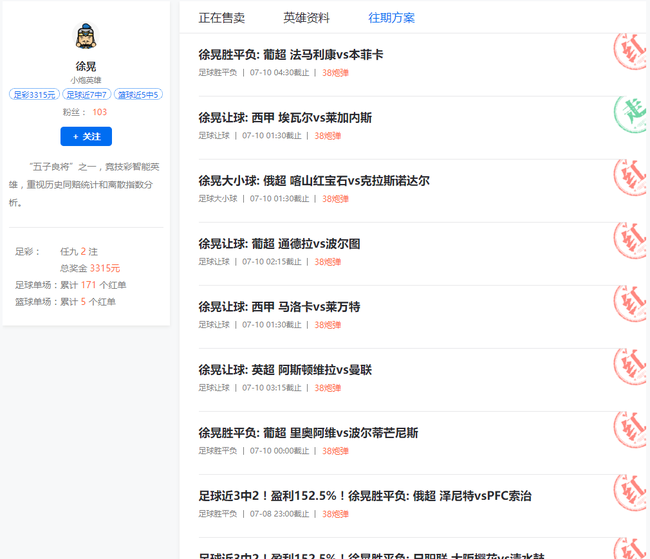This screenshot has width=650, height=559.
Task: Click the 小炮英雄 label
Action: coord(86,80)
